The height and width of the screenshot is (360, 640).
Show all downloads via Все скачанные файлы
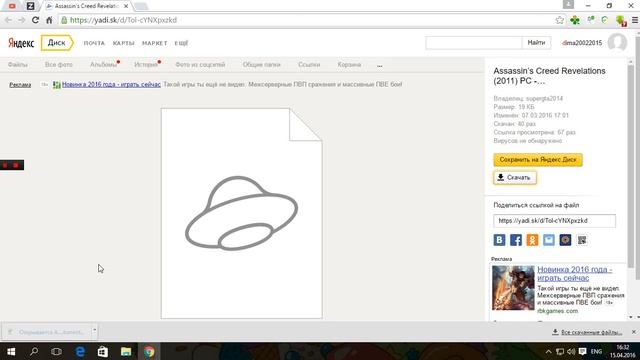point(587,332)
